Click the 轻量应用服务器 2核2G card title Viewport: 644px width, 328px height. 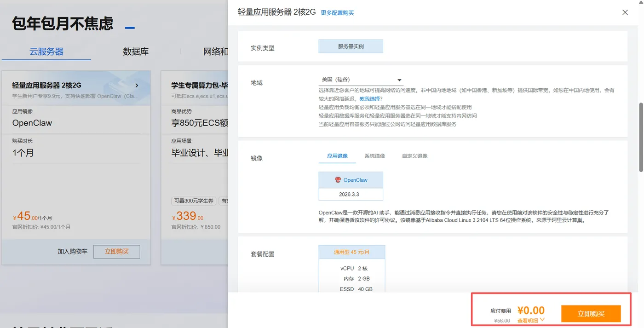(x=46, y=85)
